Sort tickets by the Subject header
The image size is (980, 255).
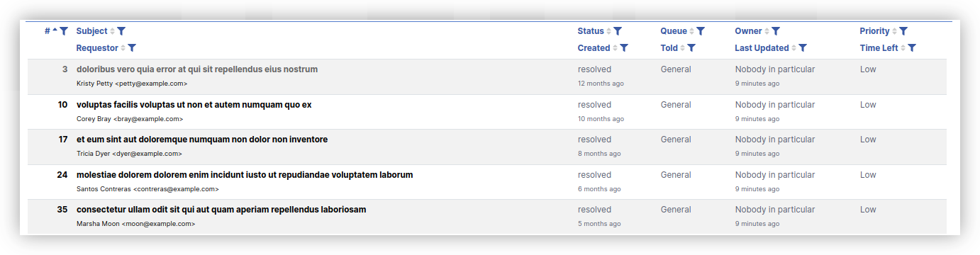pyautogui.click(x=92, y=31)
